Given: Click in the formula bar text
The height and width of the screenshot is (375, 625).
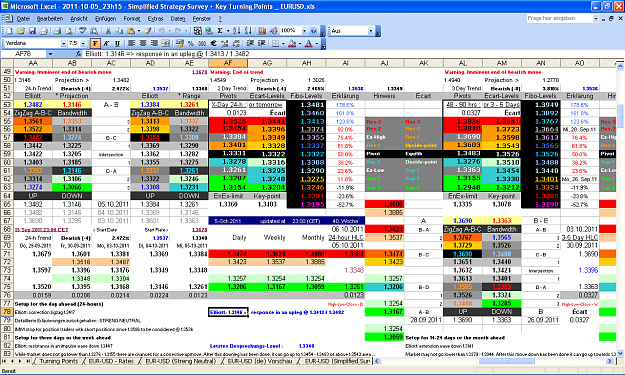Looking at the screenshot, I should click(x=167, y=54).
